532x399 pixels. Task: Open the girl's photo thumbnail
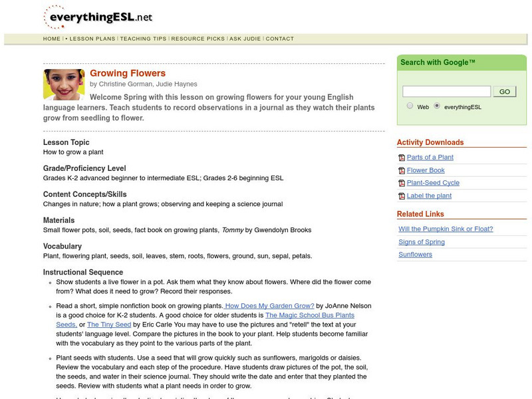pyautogui.click(x=64, y=84)
